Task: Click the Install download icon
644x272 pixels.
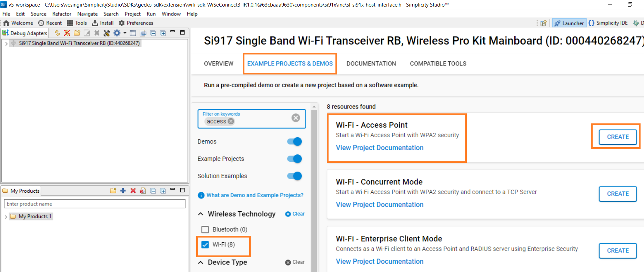Action: point(95,23)
